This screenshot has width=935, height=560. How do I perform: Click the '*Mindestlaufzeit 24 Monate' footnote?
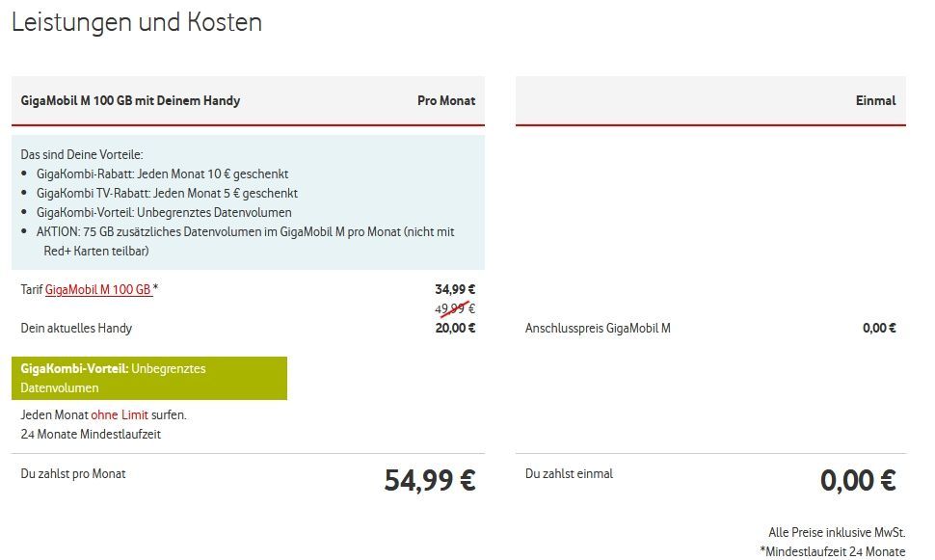pos(832,551)
